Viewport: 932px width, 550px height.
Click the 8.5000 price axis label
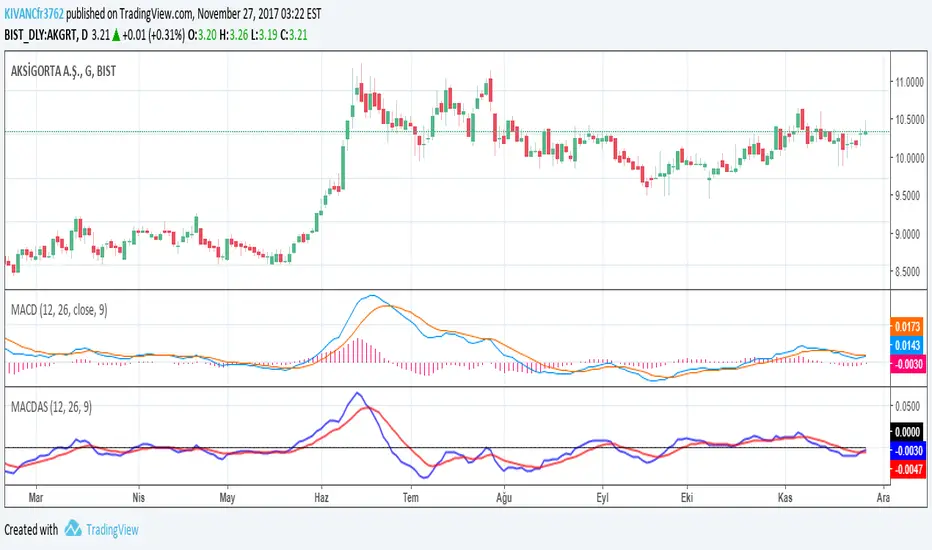[910, 271]
